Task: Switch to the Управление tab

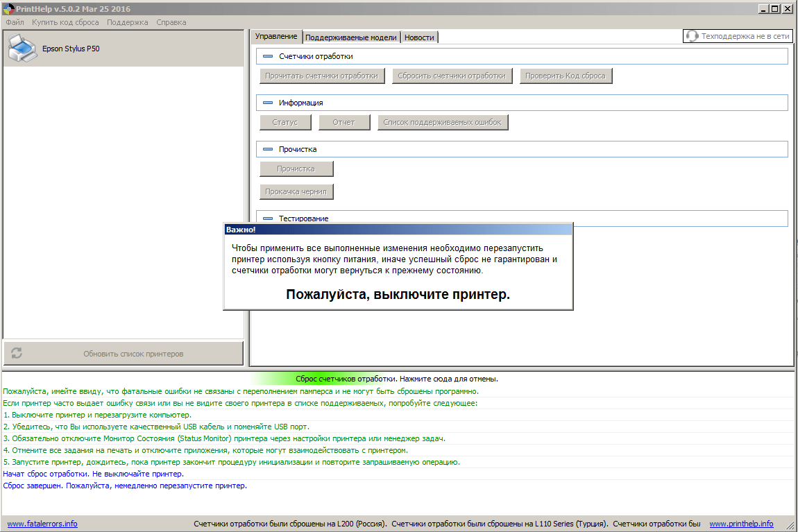Action: point(276,36)
